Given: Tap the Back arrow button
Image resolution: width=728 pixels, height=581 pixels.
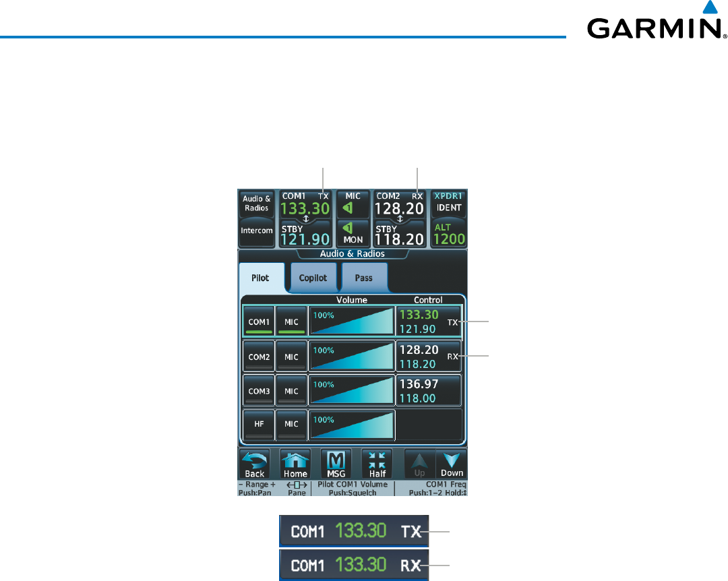Looking at the screenshot, I should (x=254, y=464).
